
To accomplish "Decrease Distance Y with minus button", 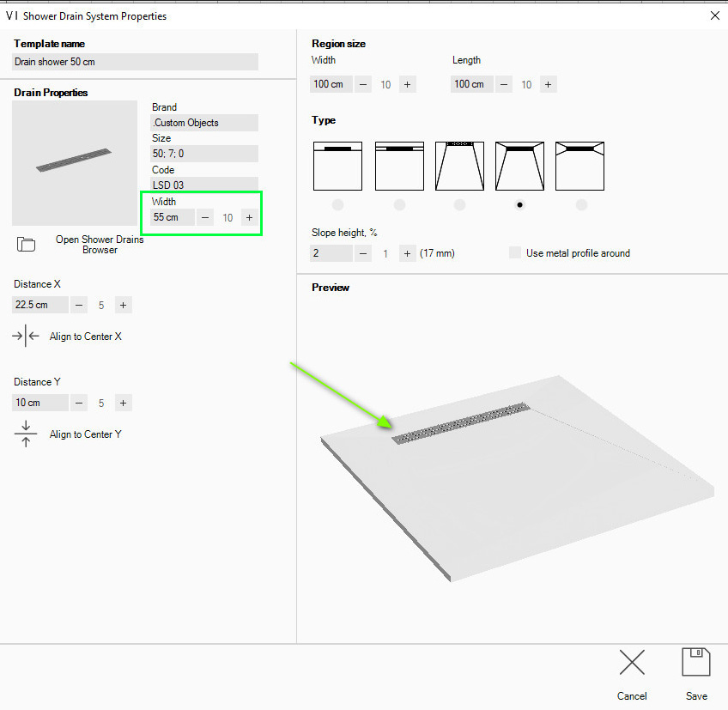I will pyautogui.click(x=79, y=403).
